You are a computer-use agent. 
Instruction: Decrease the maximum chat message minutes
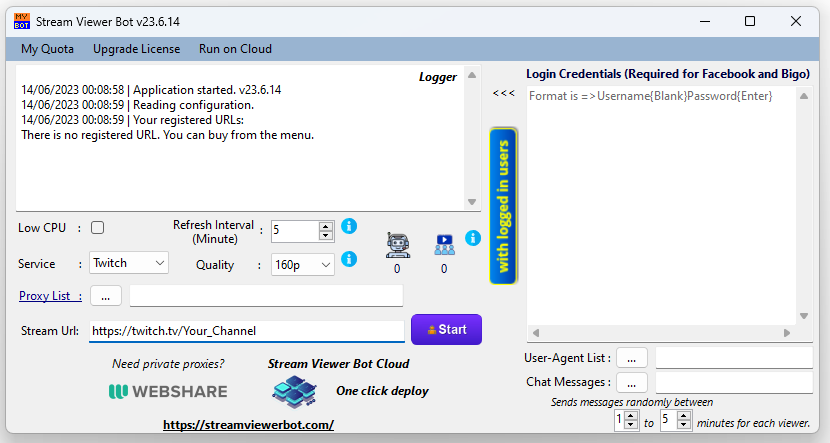(x=684, y=425)
